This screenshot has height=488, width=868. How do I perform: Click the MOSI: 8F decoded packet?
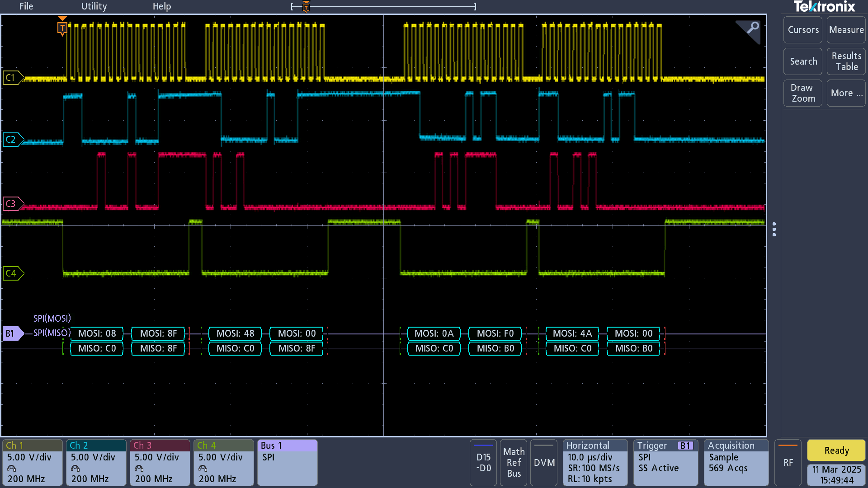[x=158, y=333]
